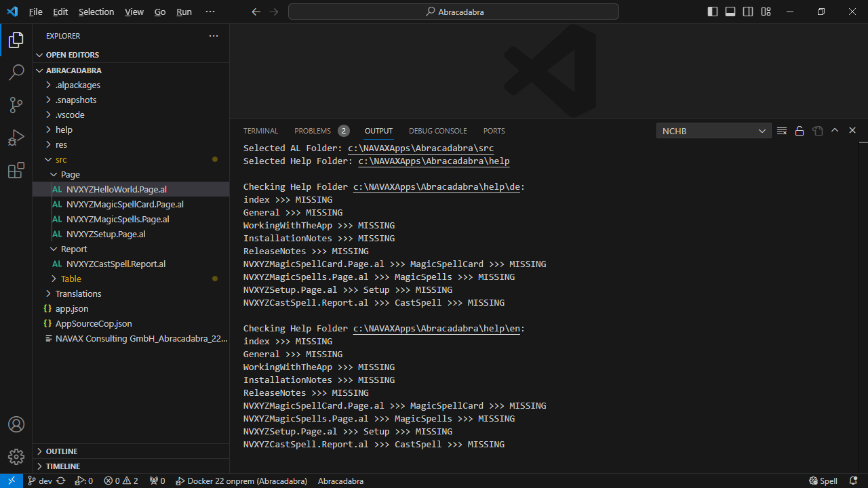Image resolution: width=868 pixels, height=488 pixels.
Task: Open the NCHB output channel dropdown
Action: point(713,131)
